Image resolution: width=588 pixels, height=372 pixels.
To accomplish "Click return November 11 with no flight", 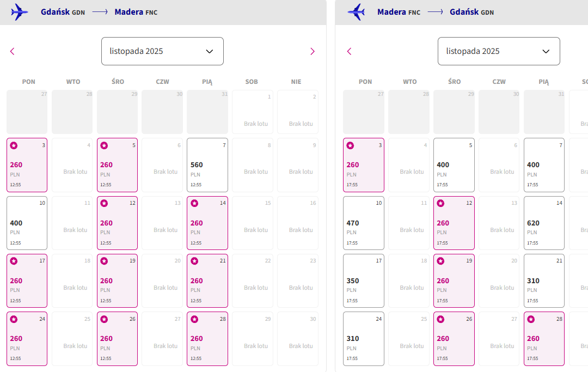I will (x=409, y=223).
